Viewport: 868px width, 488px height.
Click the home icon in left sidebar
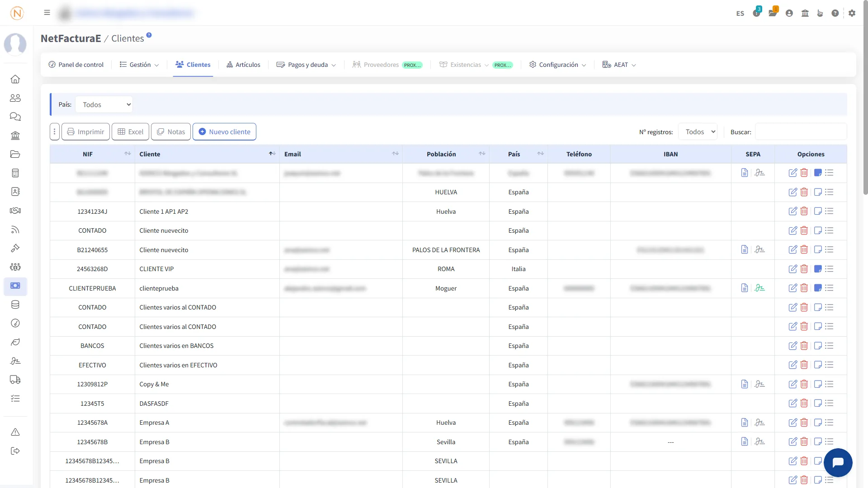pos(15,79)
